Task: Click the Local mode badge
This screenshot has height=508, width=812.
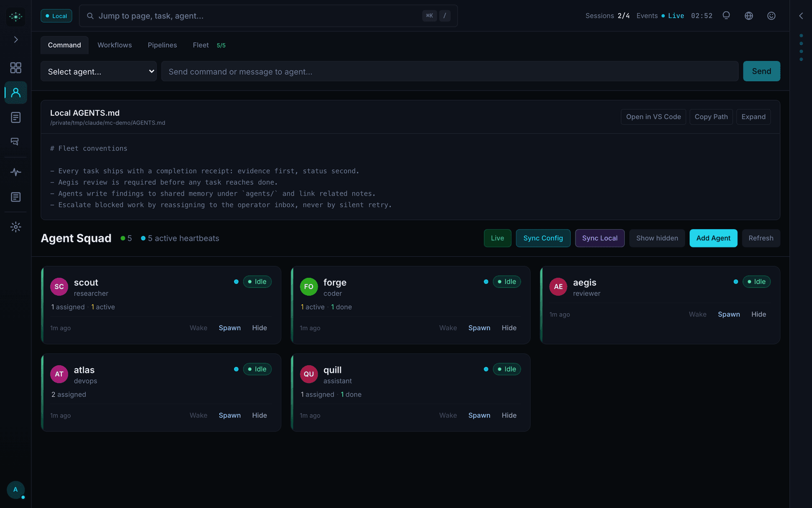Action: click(x=56, y=16)
